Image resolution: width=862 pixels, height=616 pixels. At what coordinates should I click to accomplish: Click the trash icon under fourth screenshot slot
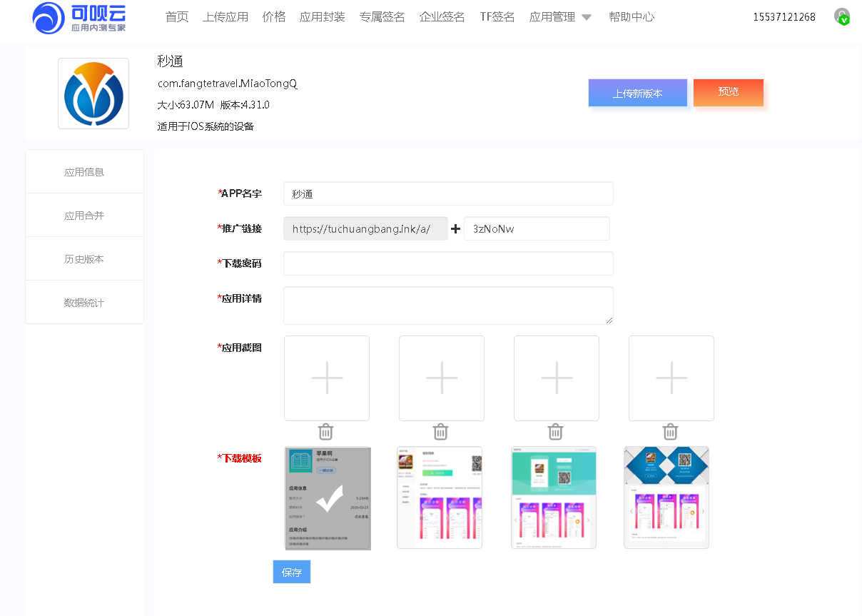pyautogui.click(x=669, y=431)
